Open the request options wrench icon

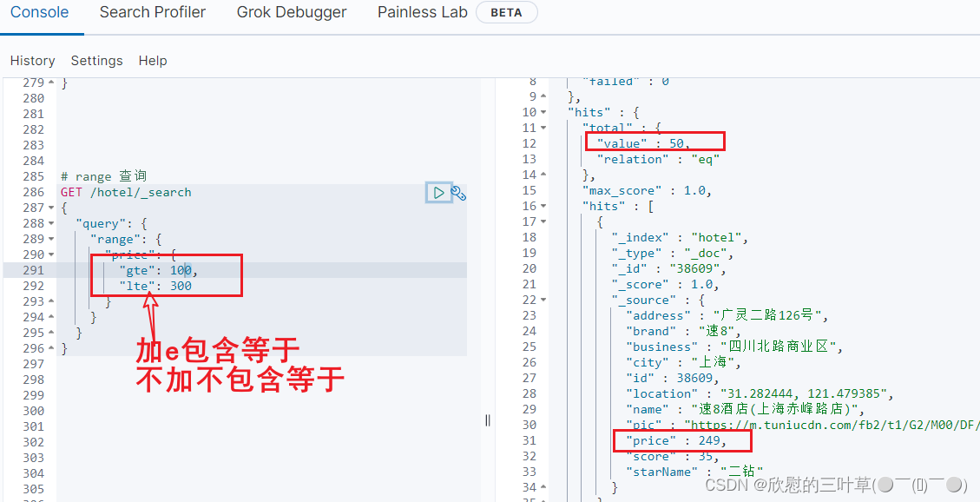[x=458, y=192]
